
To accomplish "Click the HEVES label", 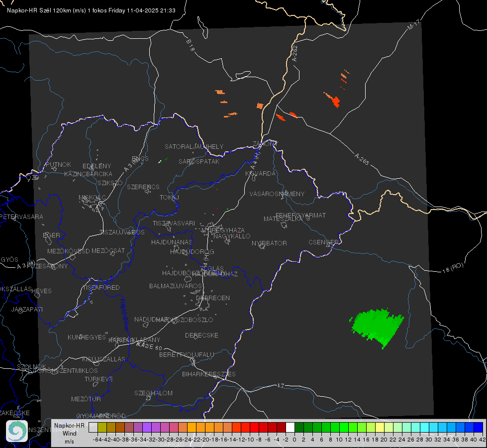I will tap(42, 291).
